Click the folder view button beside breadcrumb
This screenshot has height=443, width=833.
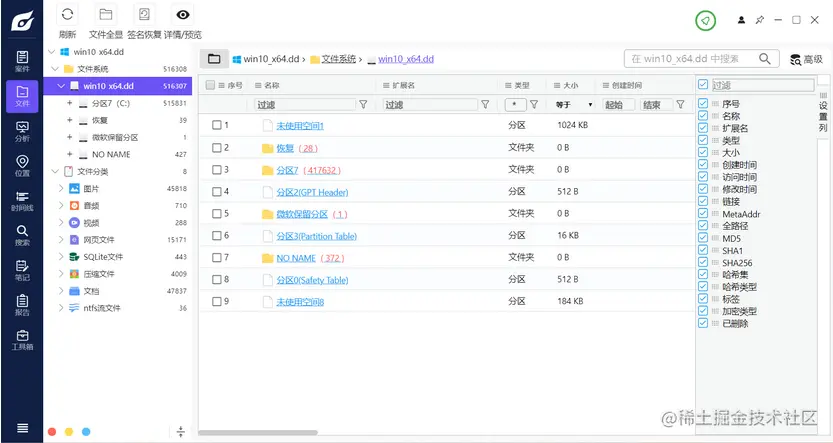214,58
